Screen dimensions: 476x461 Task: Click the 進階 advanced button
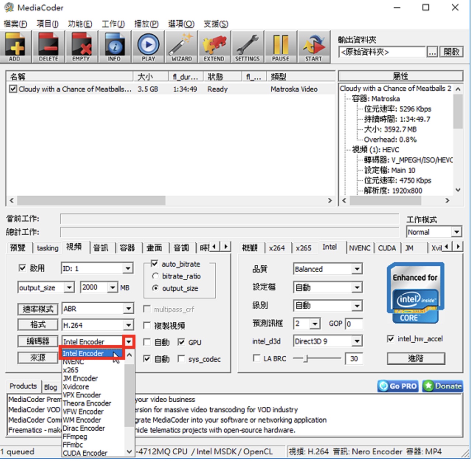(x=416, y=358)
